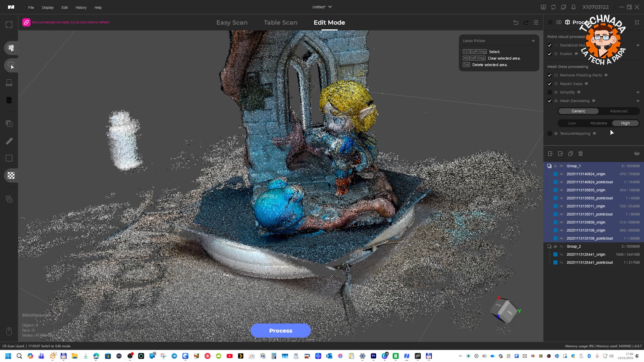Open the Untitled project dropdown

(330, 7)
